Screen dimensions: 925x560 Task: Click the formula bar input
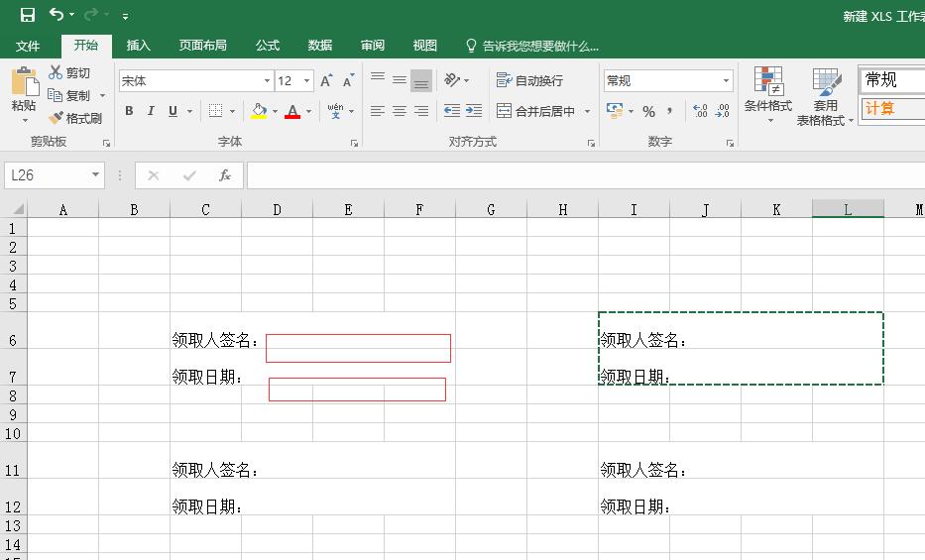[x=586, y=175]
